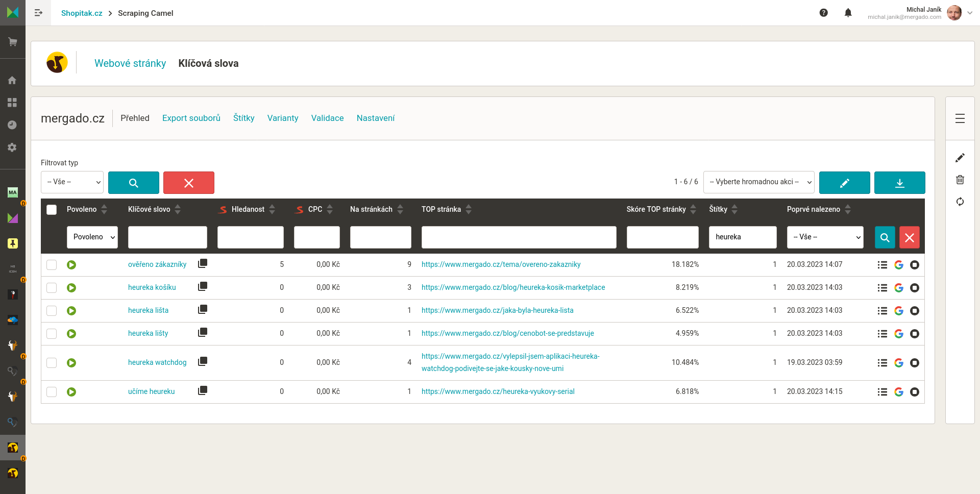Click the notifications bell icon
The image size is (980, 494).
click(848, 13)
